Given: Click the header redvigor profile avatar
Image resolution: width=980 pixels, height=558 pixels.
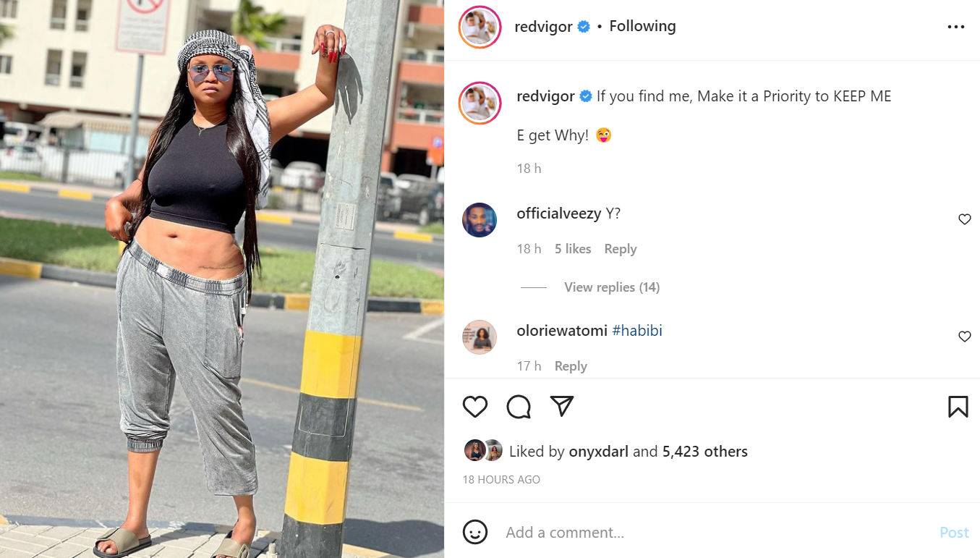Looking at the screenshot, I should point(480,27).
